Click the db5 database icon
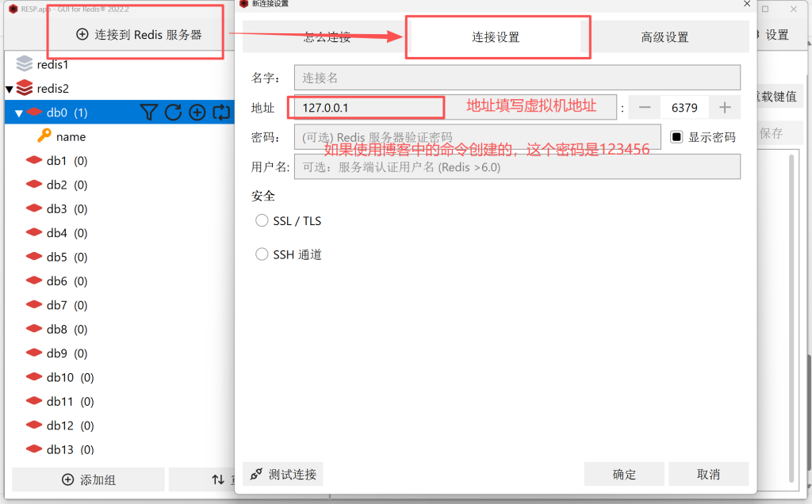 pyautogui.click(x=33, y=257)
